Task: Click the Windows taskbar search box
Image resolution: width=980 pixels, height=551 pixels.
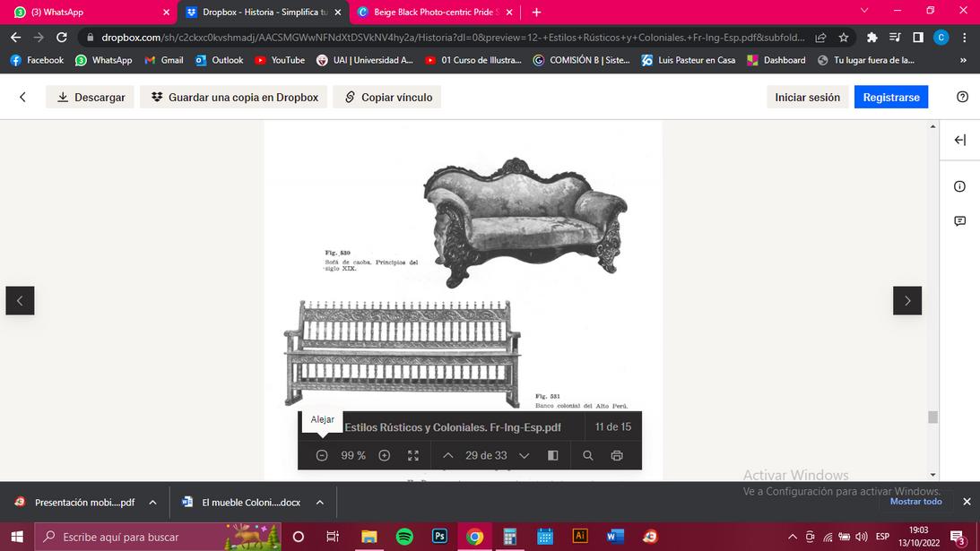Action: (x=158, y=537)
